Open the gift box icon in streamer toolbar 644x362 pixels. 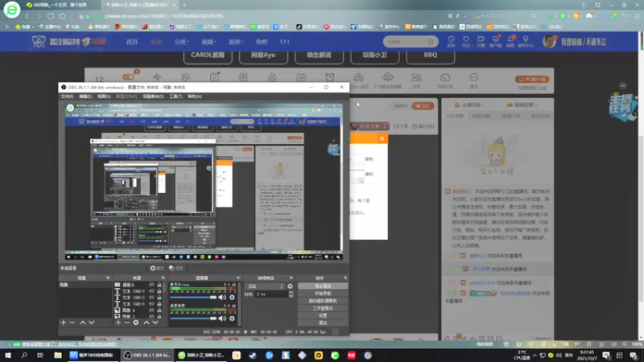(243, 77)
